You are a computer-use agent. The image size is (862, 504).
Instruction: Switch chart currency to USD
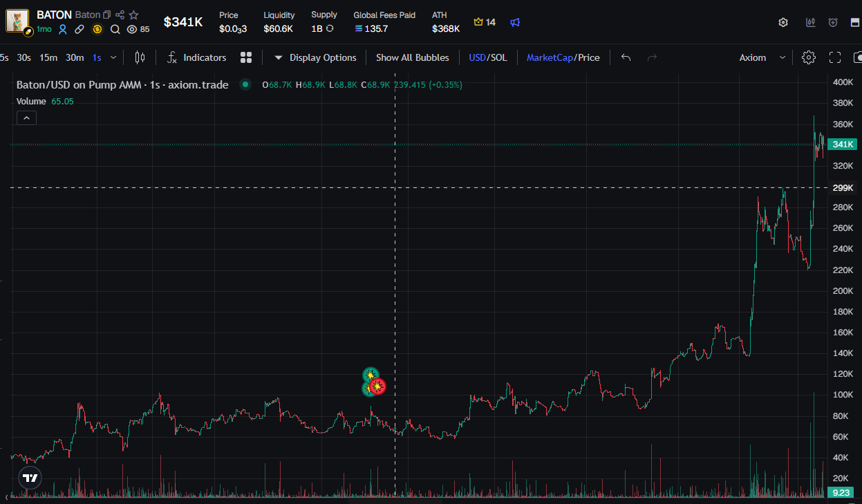(477, 57)
